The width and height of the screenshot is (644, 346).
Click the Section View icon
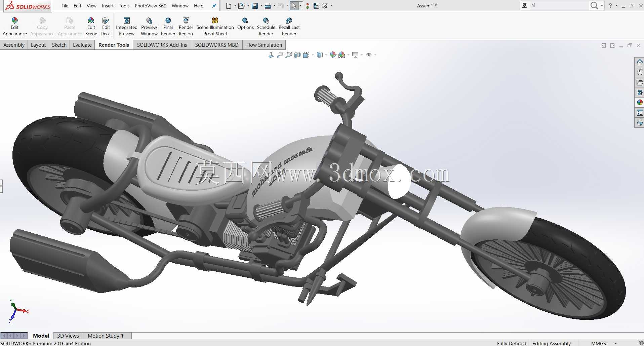tap(297, 55)
